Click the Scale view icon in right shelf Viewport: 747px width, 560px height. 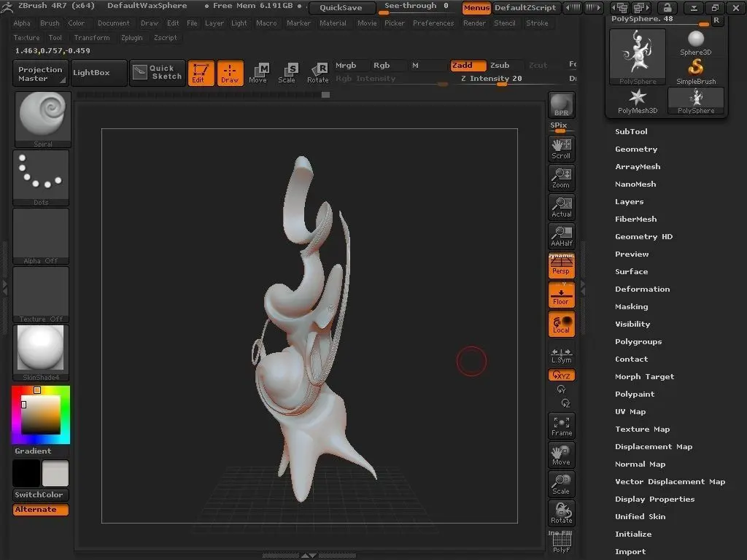point(561,484)
